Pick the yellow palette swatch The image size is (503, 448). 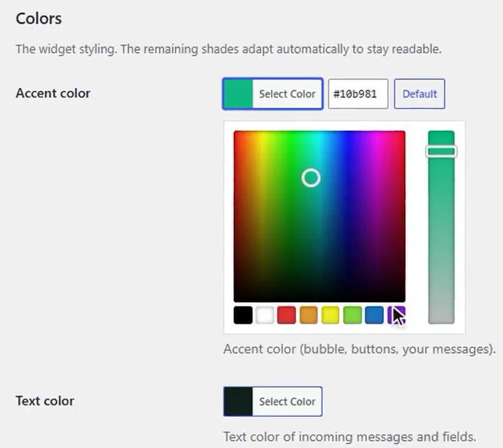tap(330, 315)
